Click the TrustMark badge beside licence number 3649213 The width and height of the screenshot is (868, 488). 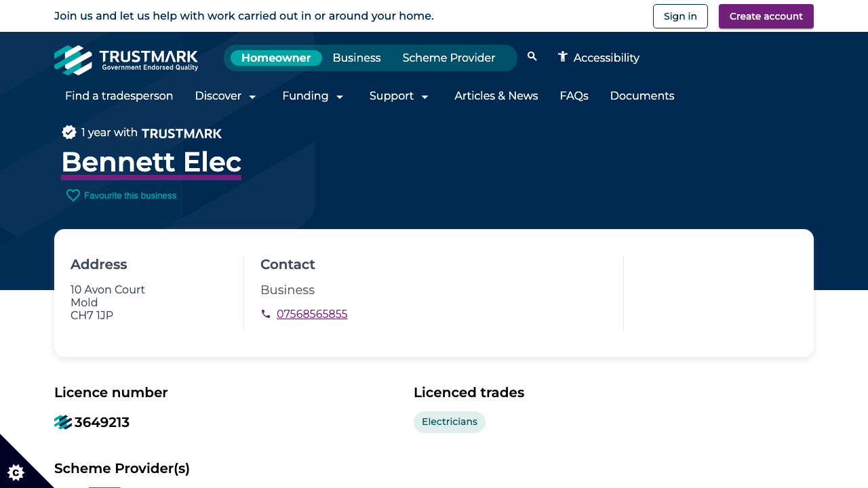(x=62, y=422)
